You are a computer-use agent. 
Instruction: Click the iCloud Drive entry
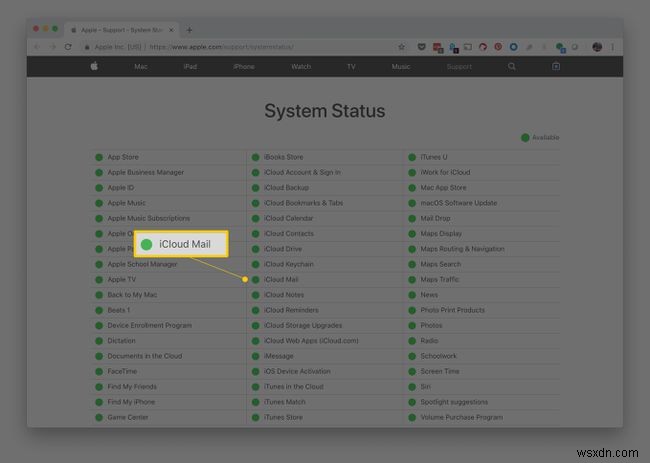click(283, 249)
